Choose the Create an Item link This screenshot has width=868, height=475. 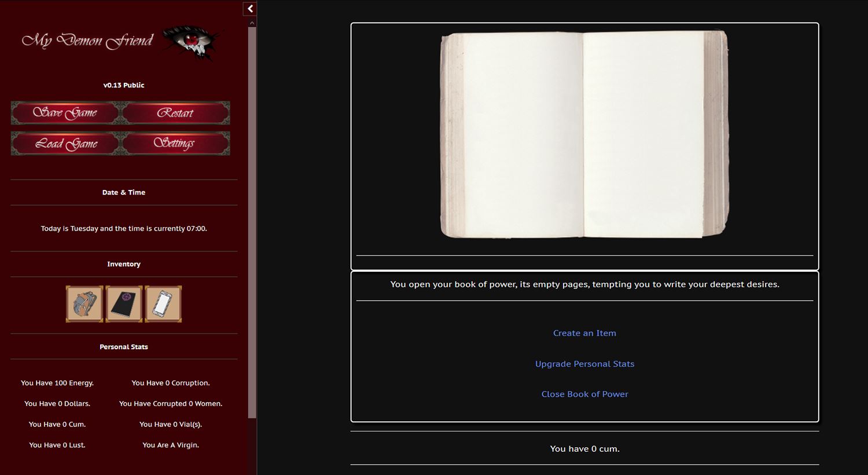click(x=584, y=333)
